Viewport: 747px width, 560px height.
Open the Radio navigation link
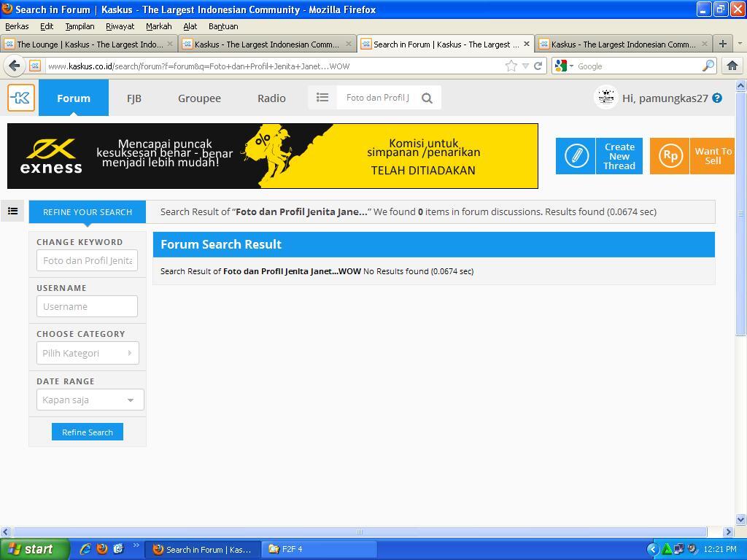tap(271, 98)
